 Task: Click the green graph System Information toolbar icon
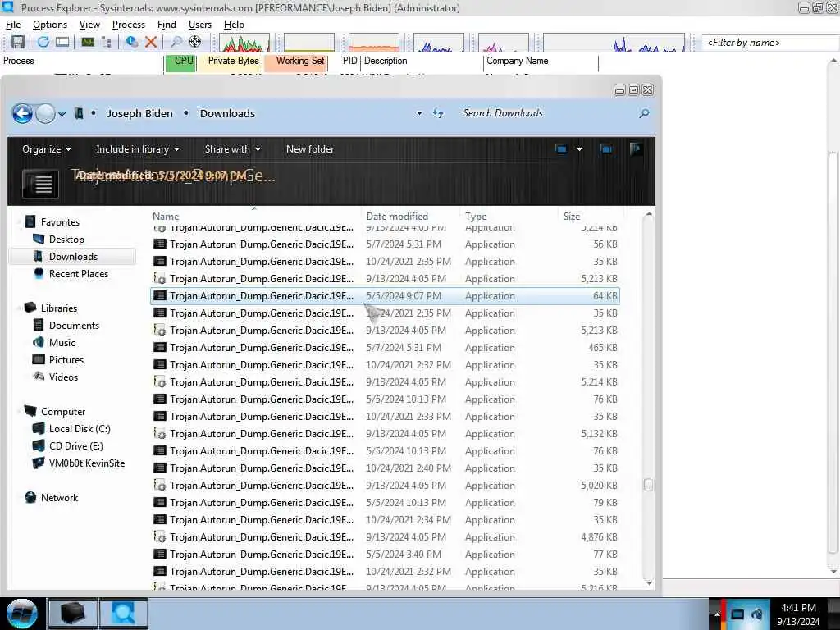(x=87, y=42)
